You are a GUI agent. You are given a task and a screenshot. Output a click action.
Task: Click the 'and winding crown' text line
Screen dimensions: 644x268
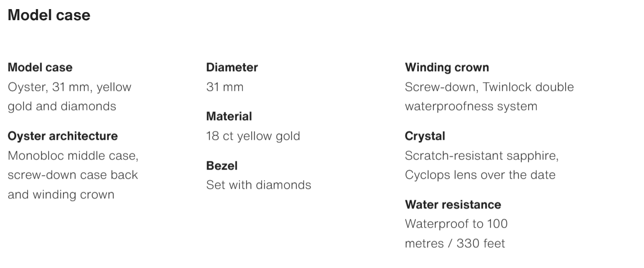[x=61, y=195]
